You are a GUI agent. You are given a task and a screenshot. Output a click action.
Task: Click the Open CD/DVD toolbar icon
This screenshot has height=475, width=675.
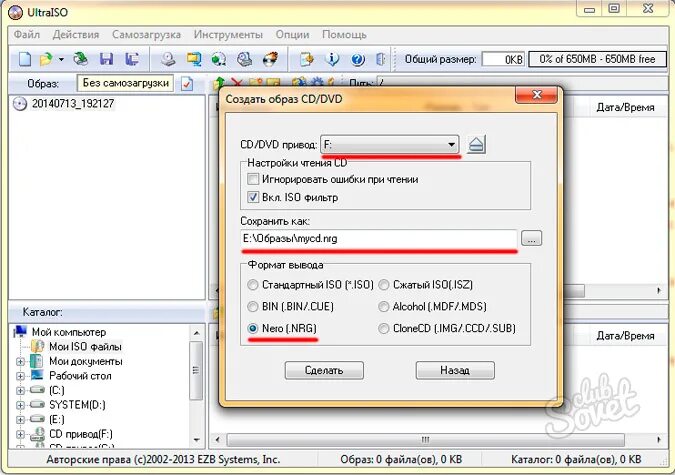click(81, 59)
